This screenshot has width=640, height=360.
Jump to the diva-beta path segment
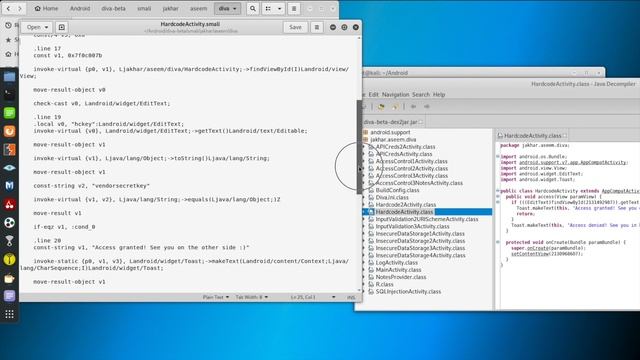[113, 8]
